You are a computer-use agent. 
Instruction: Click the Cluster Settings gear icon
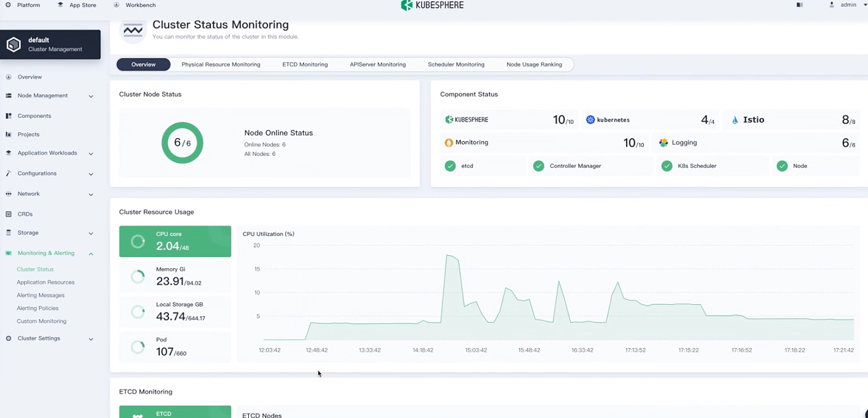pyautogui.click(x=8, y=339)
